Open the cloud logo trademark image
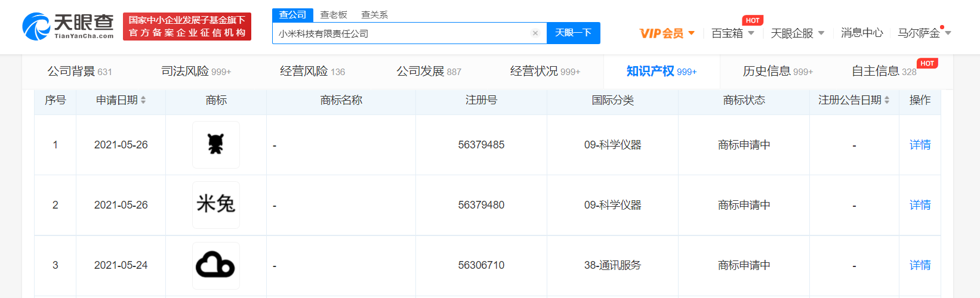Viewport: 980px width, 298px height. (216, 265)
